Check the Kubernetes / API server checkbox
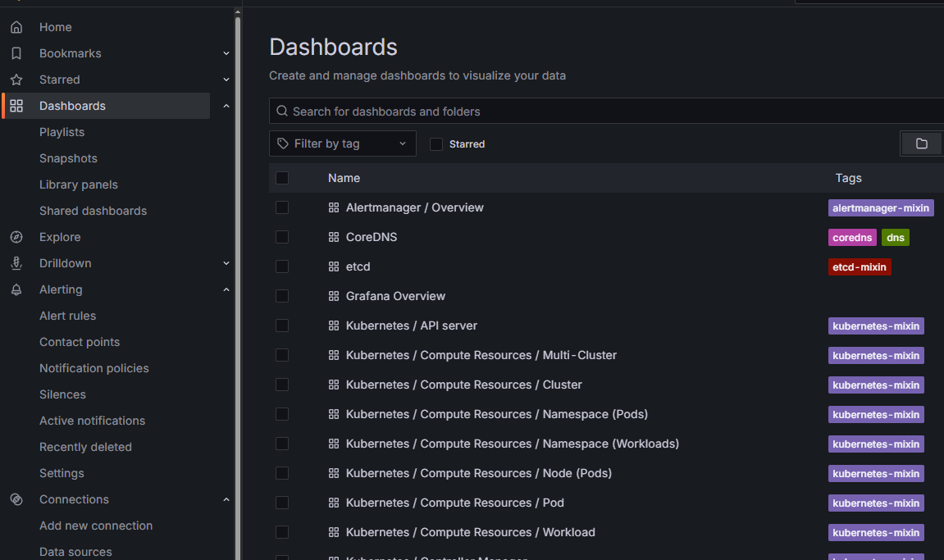 coord(282,326)
